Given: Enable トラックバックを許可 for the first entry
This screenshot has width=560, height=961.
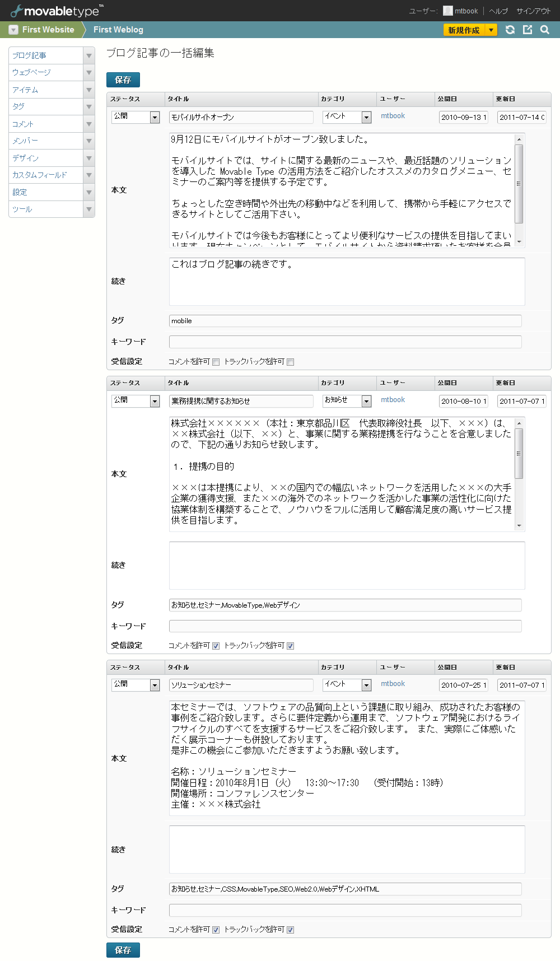Looking at the screenshot, I should [290, 362].
